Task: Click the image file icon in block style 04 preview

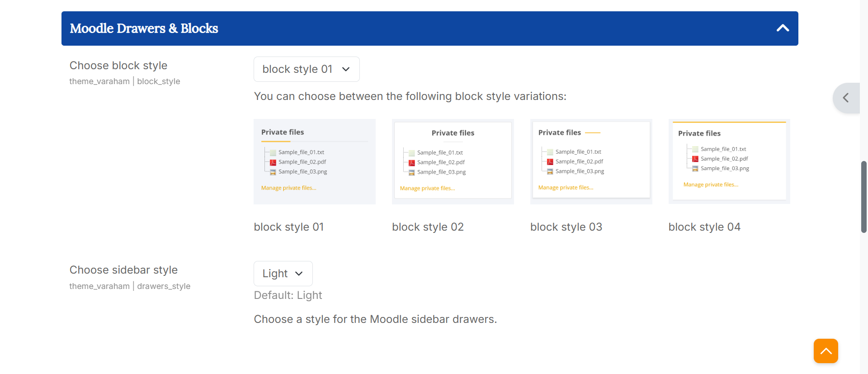Action: 695,168
